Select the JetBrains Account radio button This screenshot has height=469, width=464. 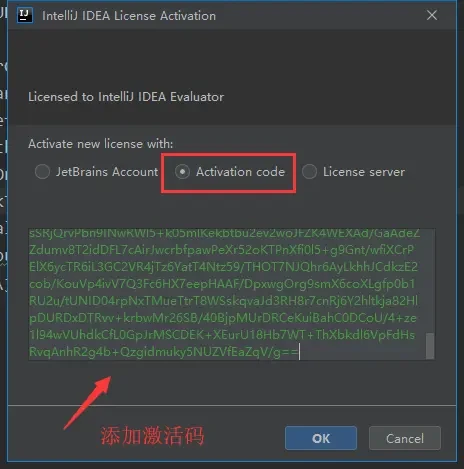pos(42,172)
